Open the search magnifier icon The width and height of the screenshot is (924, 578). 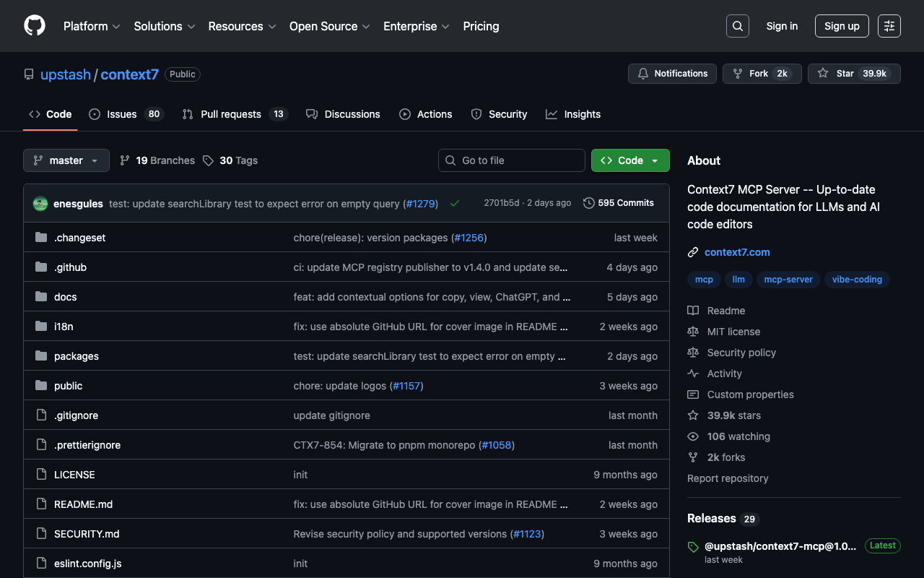[x=738, y=26]
